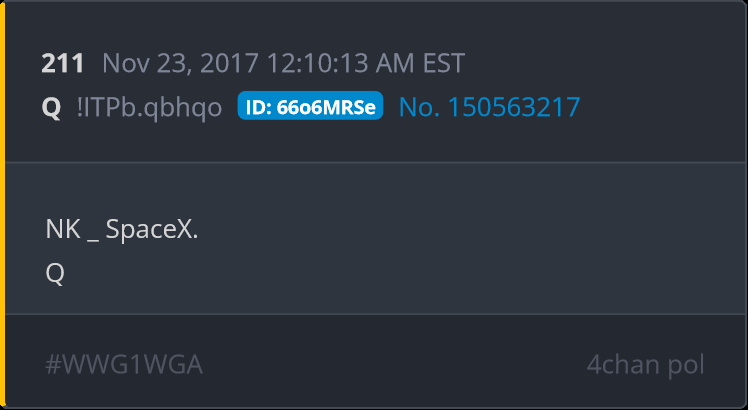Click the bold Q author name
748x410 pixels.
coord(51,107)
